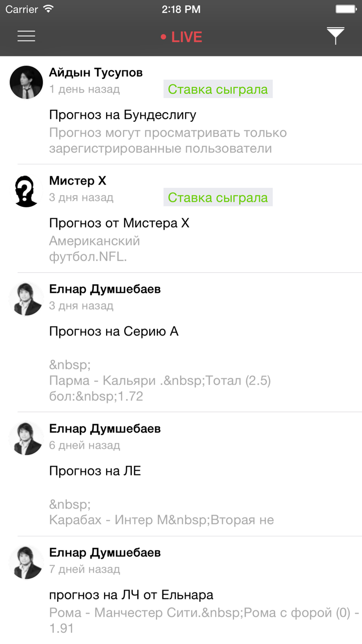The height and width of the screenshot is (644, 362).
Task: Open Прогноз на Бундеслигу post
Action: 123,115
